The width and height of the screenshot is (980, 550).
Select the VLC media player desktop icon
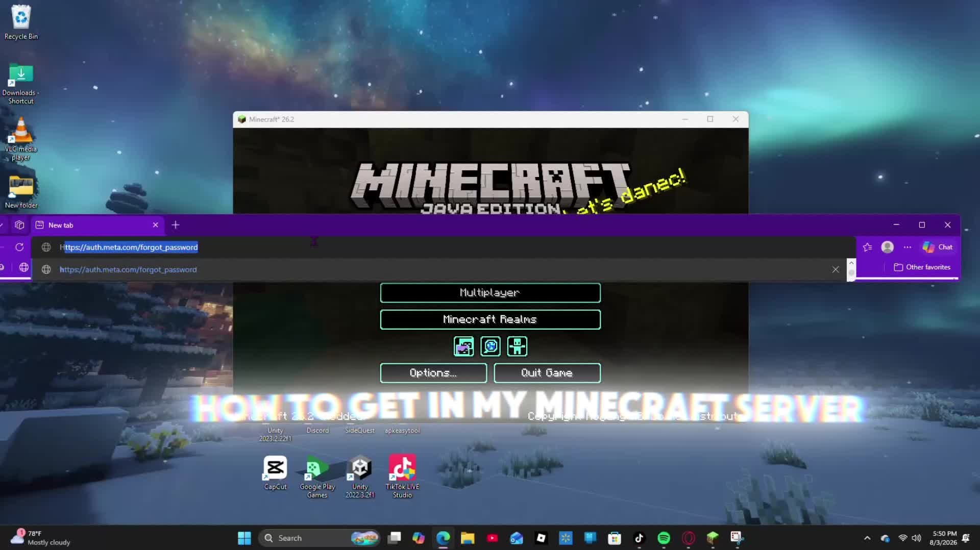click(x=21, y=139)
